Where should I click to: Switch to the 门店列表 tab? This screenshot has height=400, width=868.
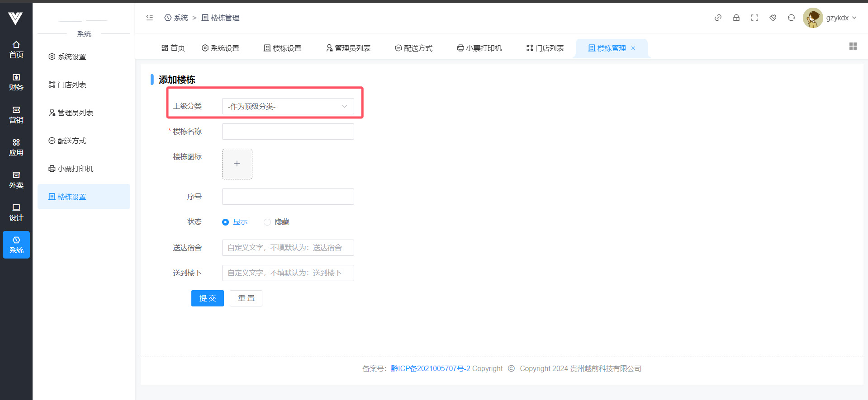click(545, 48)
